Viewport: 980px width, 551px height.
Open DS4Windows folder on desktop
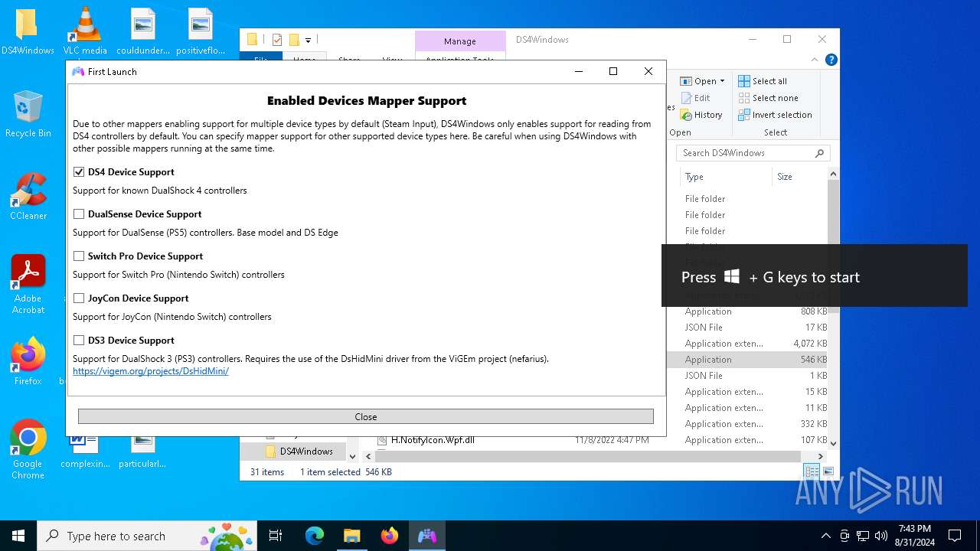(x=28, y=33)
